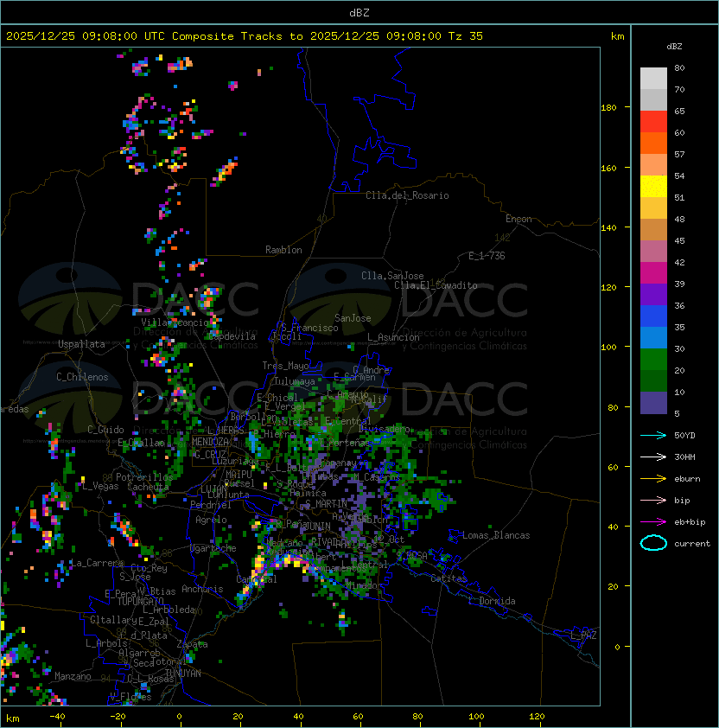Screen dimensions: 719x728
Task: Click the 'C_Chilenos' map label
Action: (x=82, y=377)
